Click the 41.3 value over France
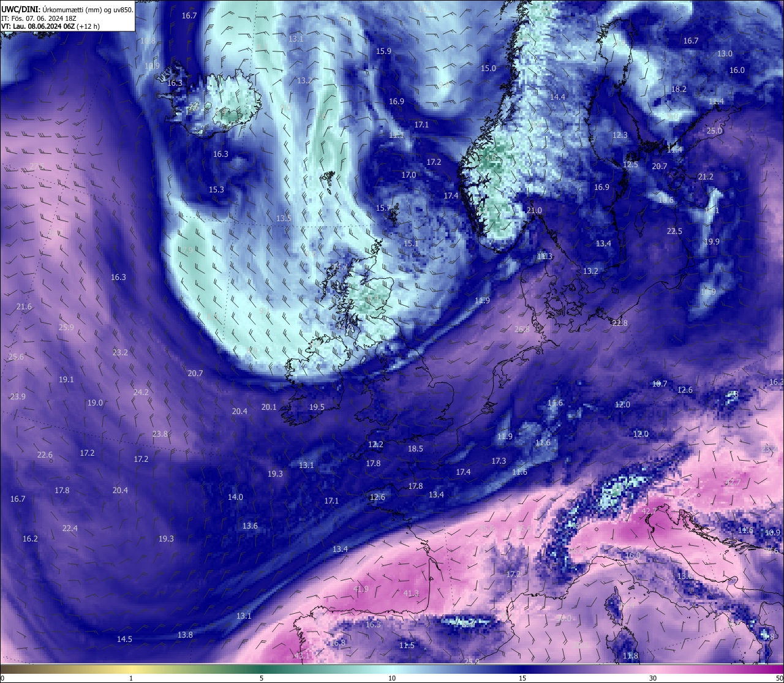Screen dimensions: 784x683 [x=412, y=594]
